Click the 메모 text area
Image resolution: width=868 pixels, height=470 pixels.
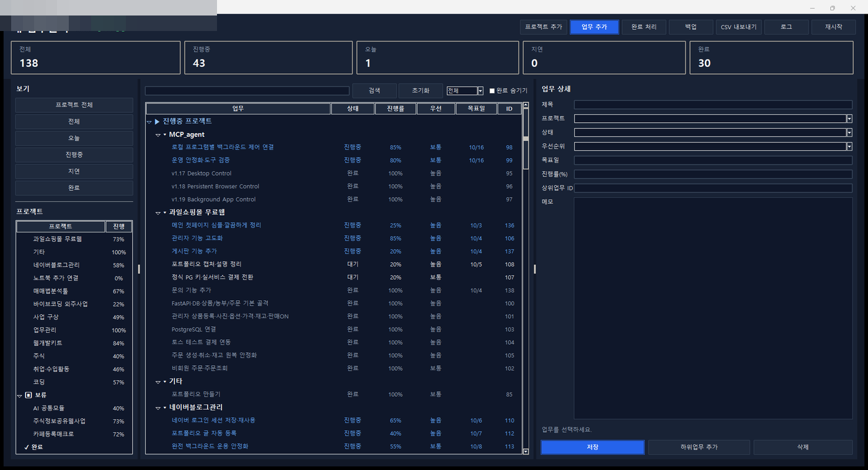click(713, 308)
